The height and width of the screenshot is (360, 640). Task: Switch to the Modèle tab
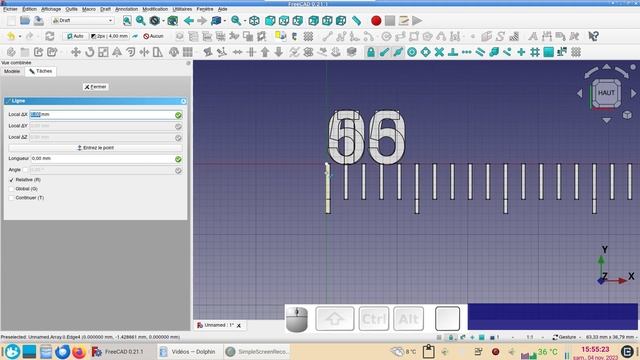tap(12, 71)
